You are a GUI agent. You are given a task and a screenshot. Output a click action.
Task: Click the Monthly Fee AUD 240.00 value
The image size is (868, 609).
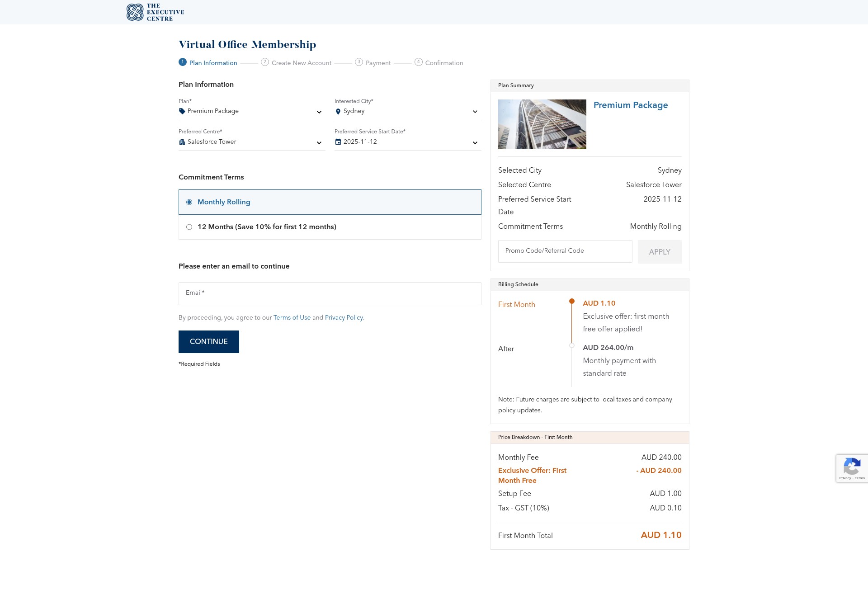click(x=661, y=458)
